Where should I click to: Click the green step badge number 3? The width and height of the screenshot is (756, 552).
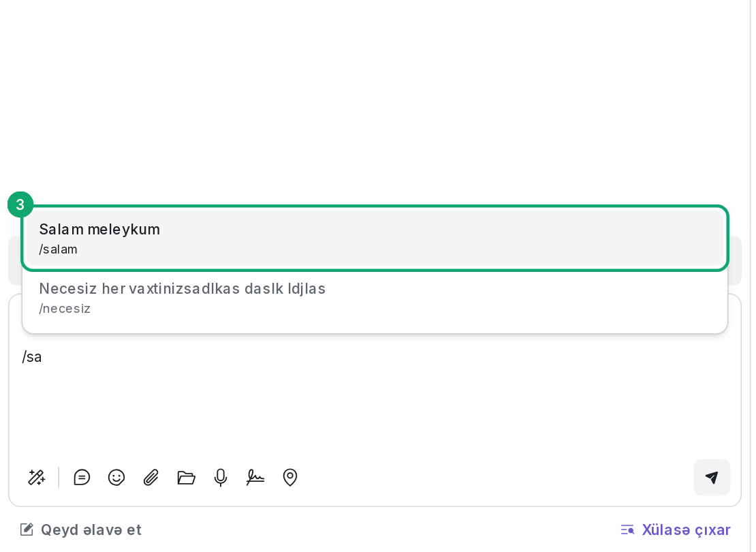[20, 204]
